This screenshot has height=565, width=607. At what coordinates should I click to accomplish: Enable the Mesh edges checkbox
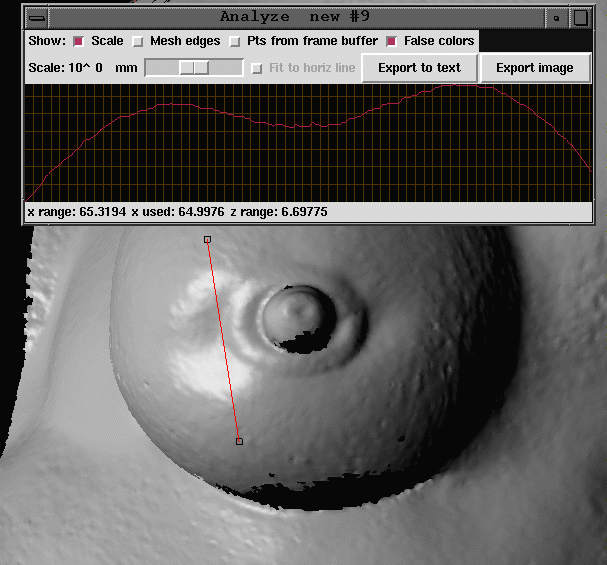138,41
